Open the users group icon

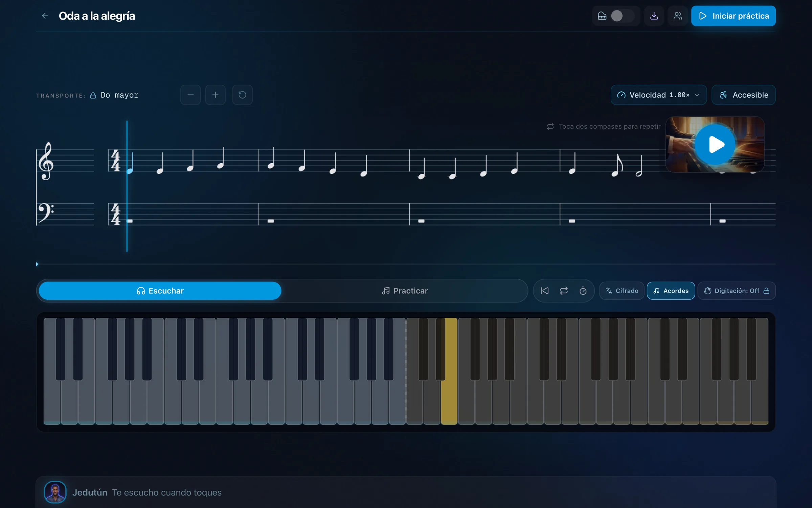pos(678,16)
